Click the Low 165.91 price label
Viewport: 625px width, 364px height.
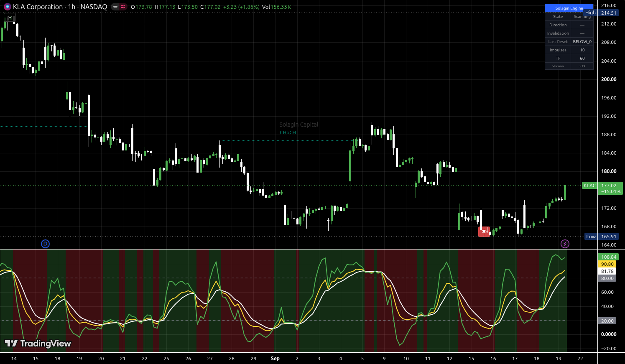click(x=602, y=237)
